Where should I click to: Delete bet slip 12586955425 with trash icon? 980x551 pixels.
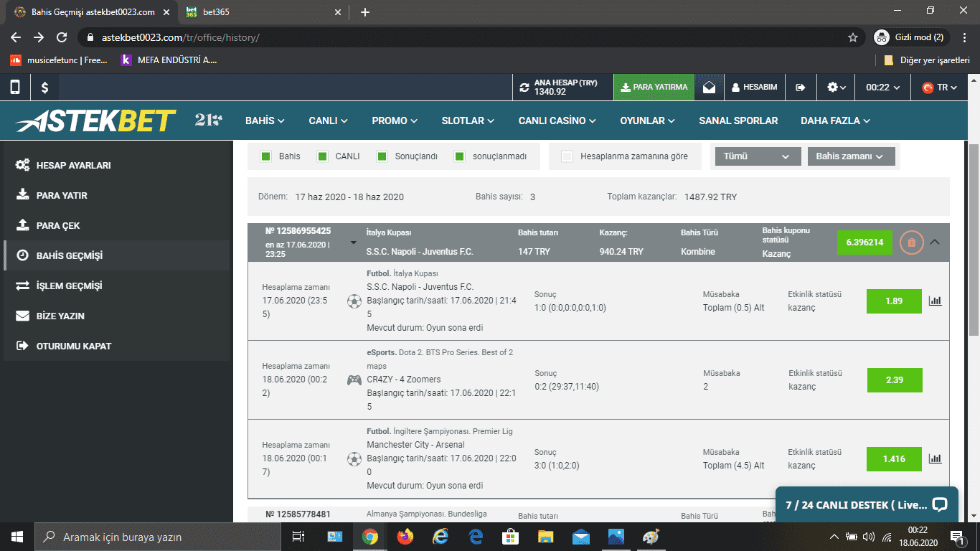(911, 242)
